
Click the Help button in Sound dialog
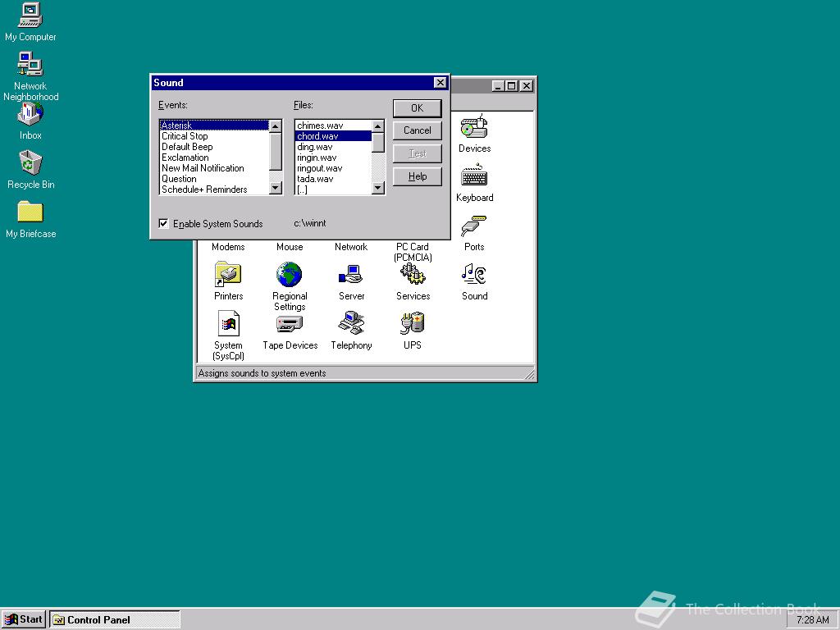click(418, 176)
